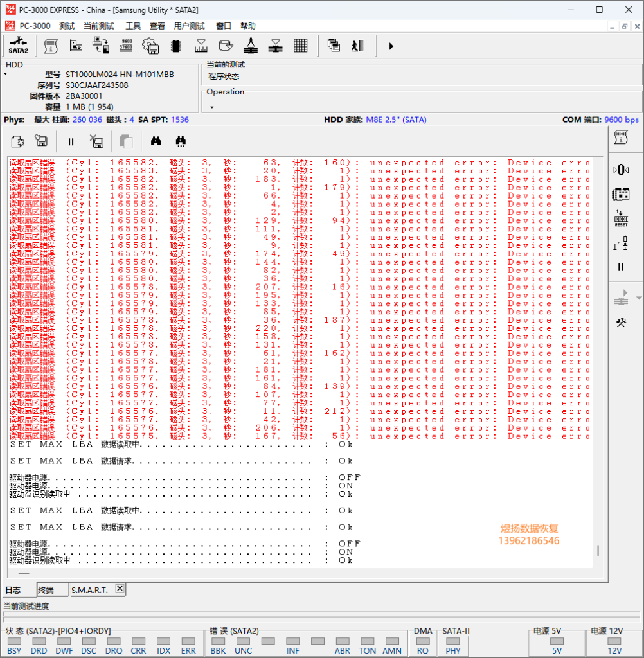Image resolution: width=644 pixels, height=658 pixels.
Task: Click model text ST1000LM024 HN-M101MBB
Action: (x=120, y=75)
